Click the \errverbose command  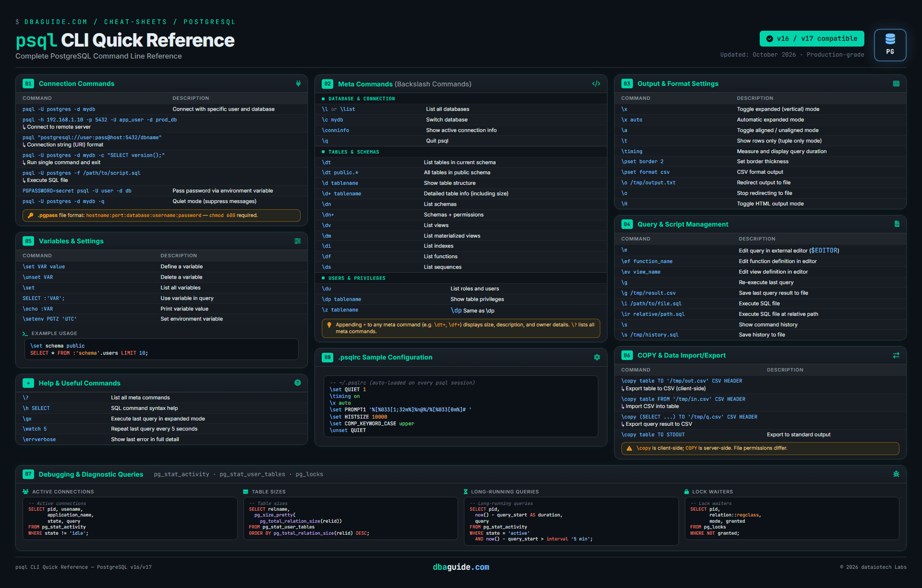click(x=39, y=440)
